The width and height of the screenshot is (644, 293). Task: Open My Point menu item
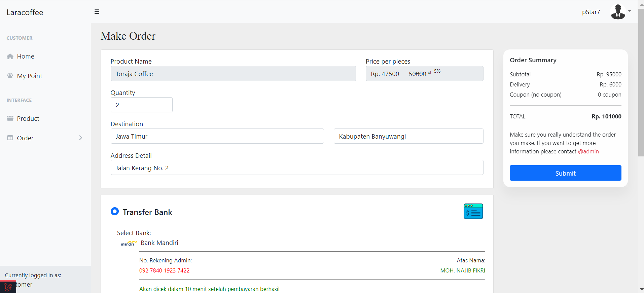(x=30, y=76)
